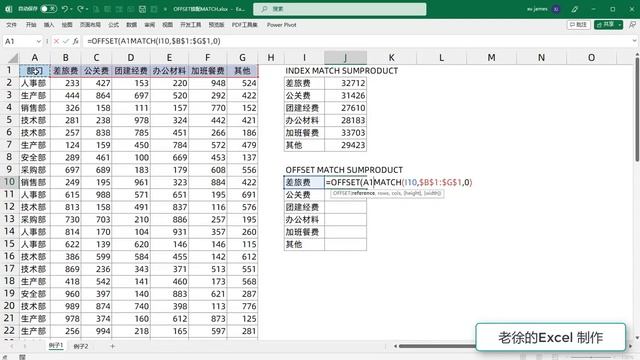
Task: Click the vertical scrollbar thumb
Action: [637, 110]
